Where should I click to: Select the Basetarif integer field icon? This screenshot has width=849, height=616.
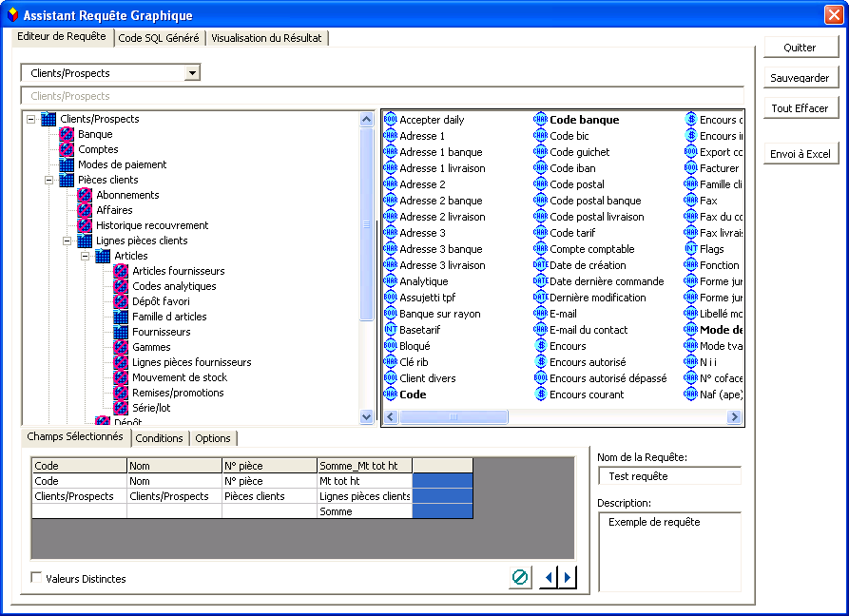[390, 330]
